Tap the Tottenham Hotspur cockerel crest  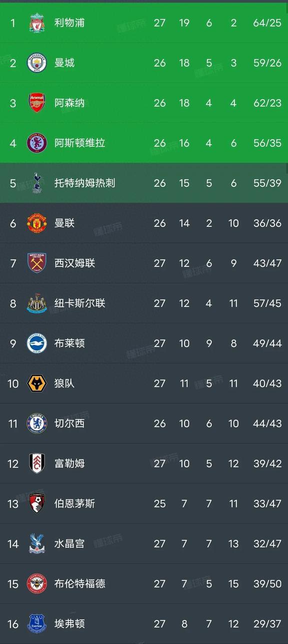coord(37,183)
